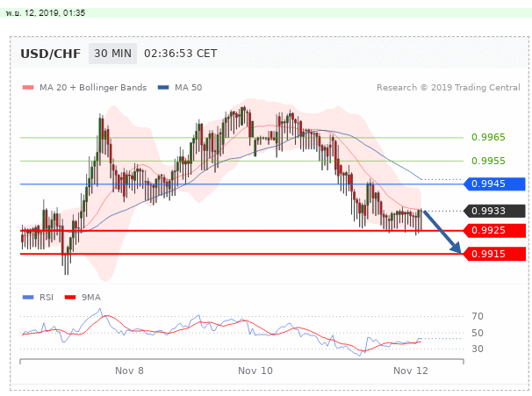Click the 30 MIN timeframe button
This screenshot has width=532, height=396.
pyautogui.click(x=112, y=54)
